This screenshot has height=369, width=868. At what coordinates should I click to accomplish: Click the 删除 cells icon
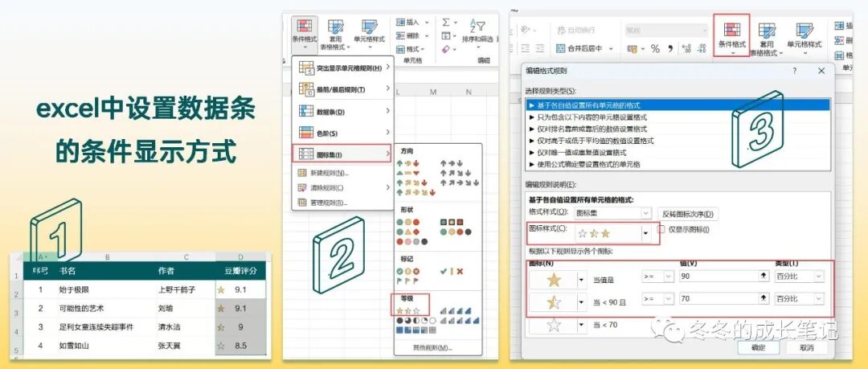tap(401, 35)
